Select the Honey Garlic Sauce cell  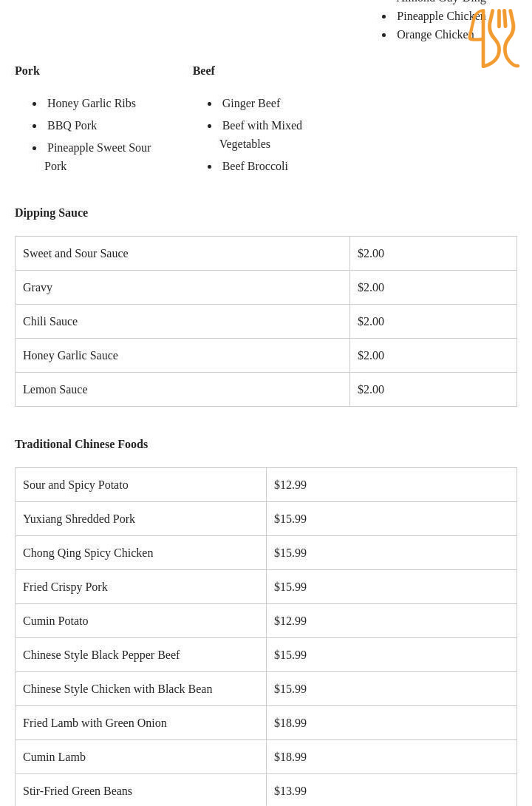click(x=70, y=356)
